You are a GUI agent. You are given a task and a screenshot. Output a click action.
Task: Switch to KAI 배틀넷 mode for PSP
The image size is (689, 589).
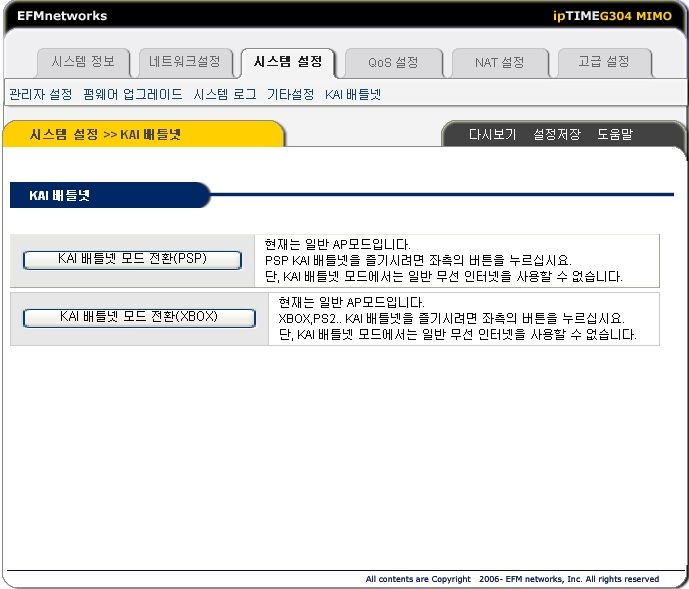(132, 260)
